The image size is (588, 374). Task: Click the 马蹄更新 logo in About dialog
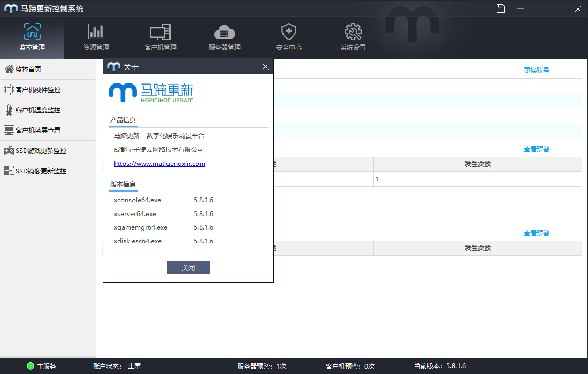[151, 93]
